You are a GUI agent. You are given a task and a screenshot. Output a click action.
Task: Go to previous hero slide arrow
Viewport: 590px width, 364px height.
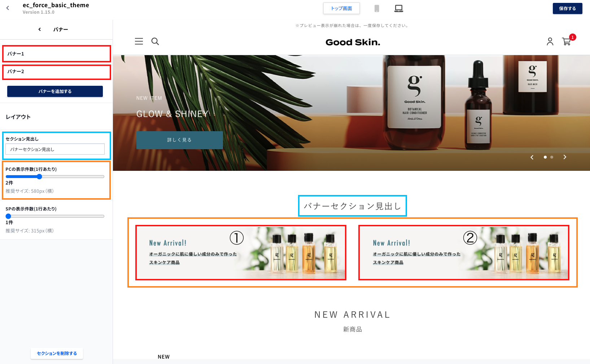[x=532, y=157]
